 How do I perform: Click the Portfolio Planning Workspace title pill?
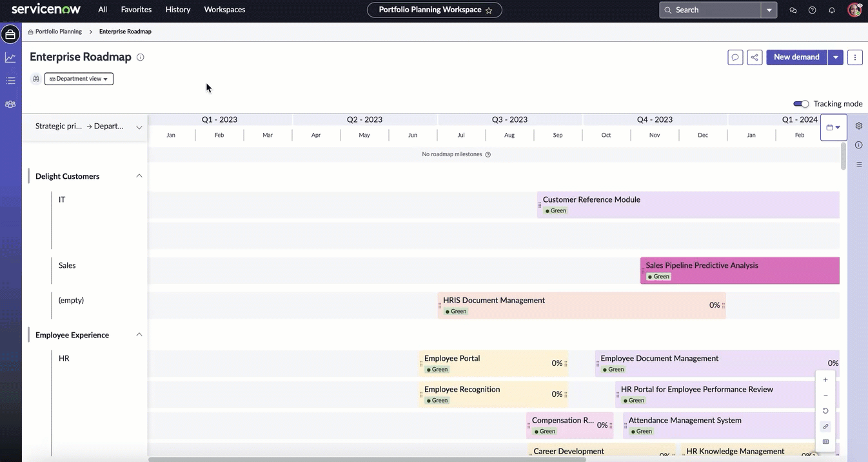tap(435, 10)
